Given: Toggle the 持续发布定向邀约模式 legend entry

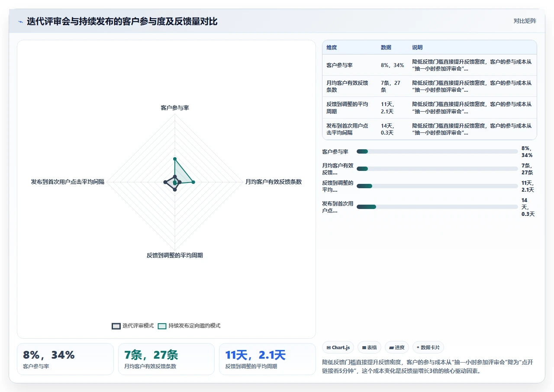Looking at the screenshot, I should 189,326.
